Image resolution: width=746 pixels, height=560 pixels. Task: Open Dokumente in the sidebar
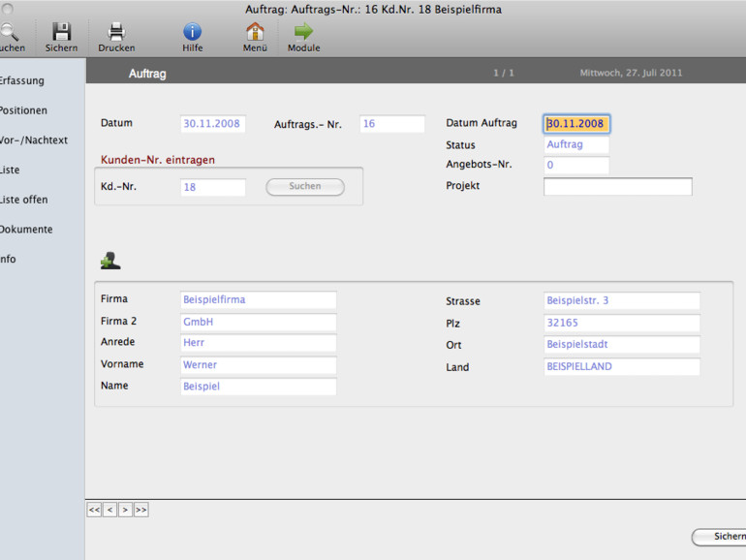click(x=26, y=230)
